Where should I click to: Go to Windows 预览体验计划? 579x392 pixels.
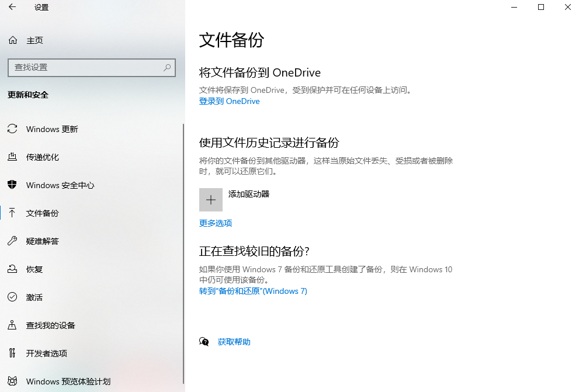(68, 381)
